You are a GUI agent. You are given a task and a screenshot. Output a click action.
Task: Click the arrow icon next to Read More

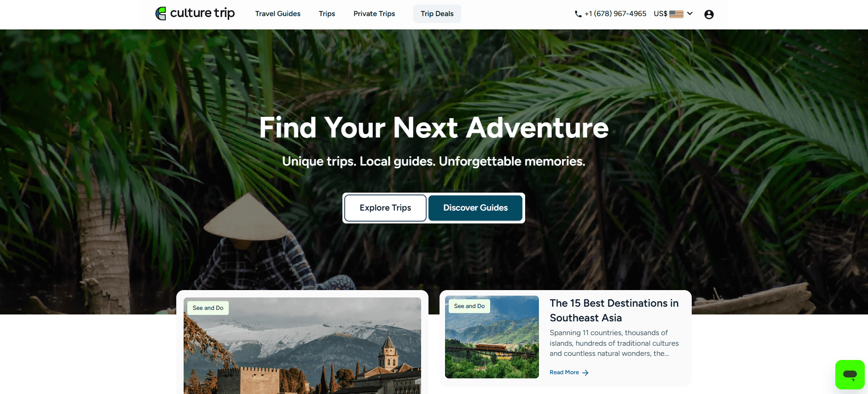click(x=585, y=373)
